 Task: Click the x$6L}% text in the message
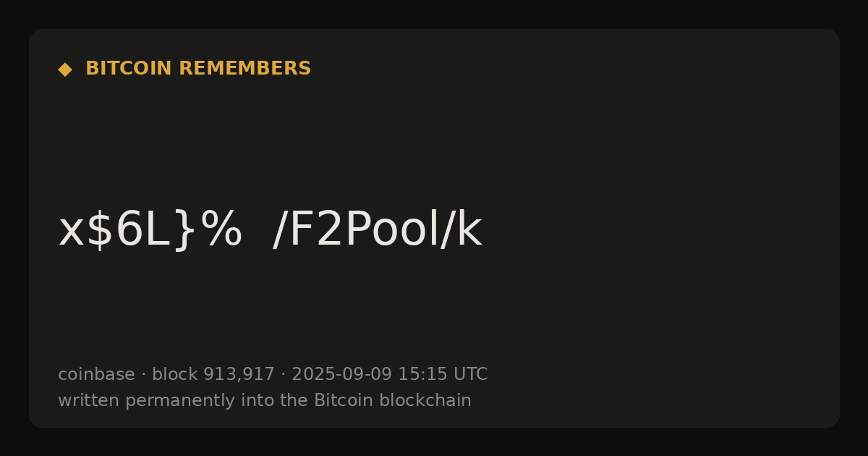click(x=150, y=230)
